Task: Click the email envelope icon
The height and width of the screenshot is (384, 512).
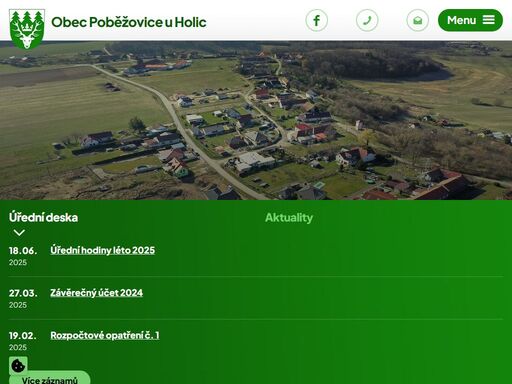Action: 418,20
